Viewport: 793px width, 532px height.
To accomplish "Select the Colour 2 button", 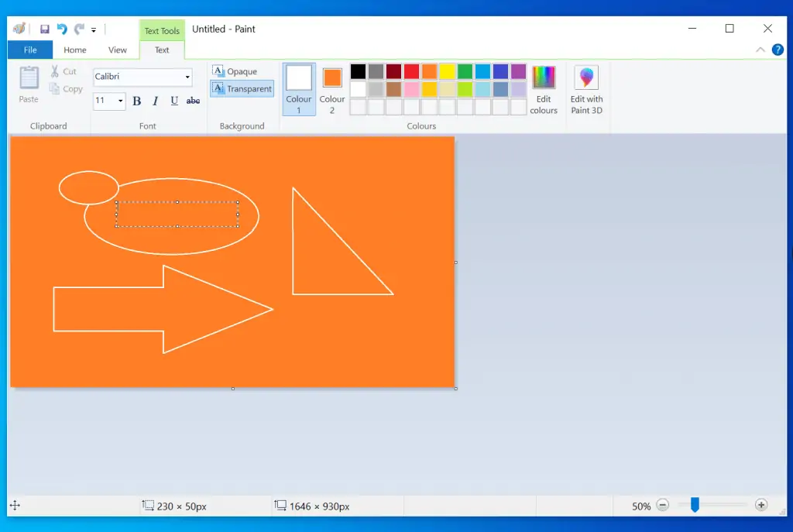I will coord(332,90).
